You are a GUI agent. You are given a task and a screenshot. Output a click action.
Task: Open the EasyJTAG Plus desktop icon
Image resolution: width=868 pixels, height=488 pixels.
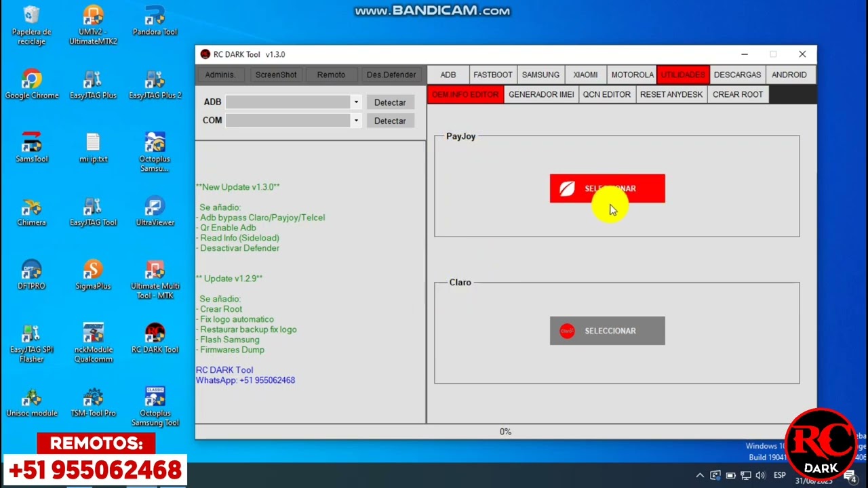coord(93,85)
